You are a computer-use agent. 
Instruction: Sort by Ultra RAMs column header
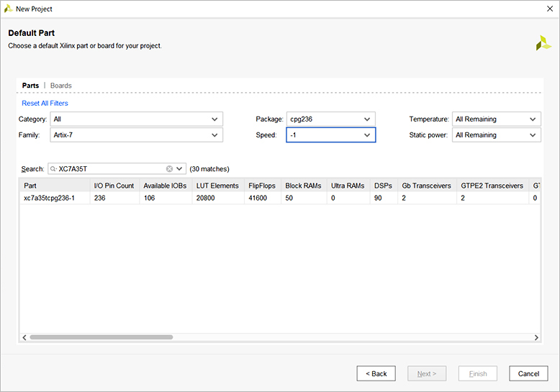tap(348, 186)
